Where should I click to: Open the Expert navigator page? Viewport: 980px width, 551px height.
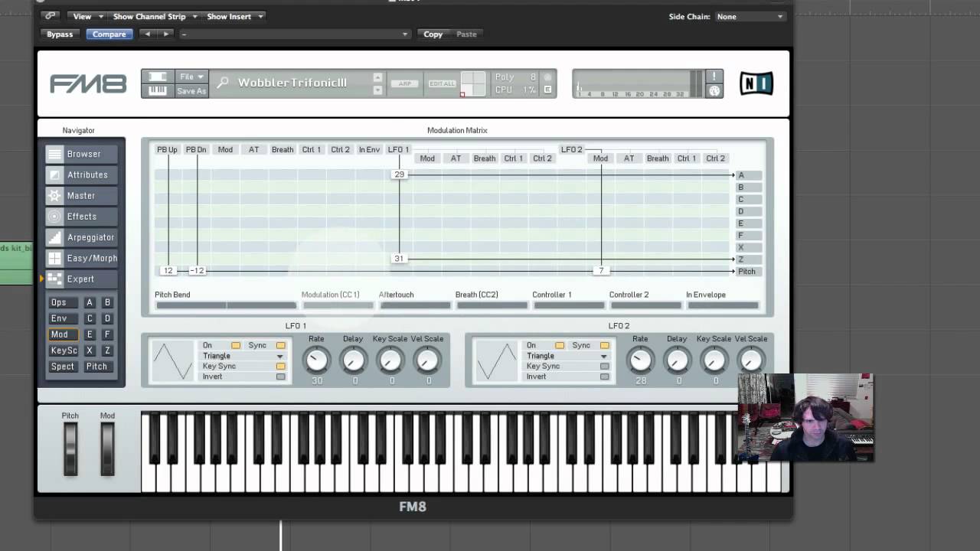pos(83,279)
